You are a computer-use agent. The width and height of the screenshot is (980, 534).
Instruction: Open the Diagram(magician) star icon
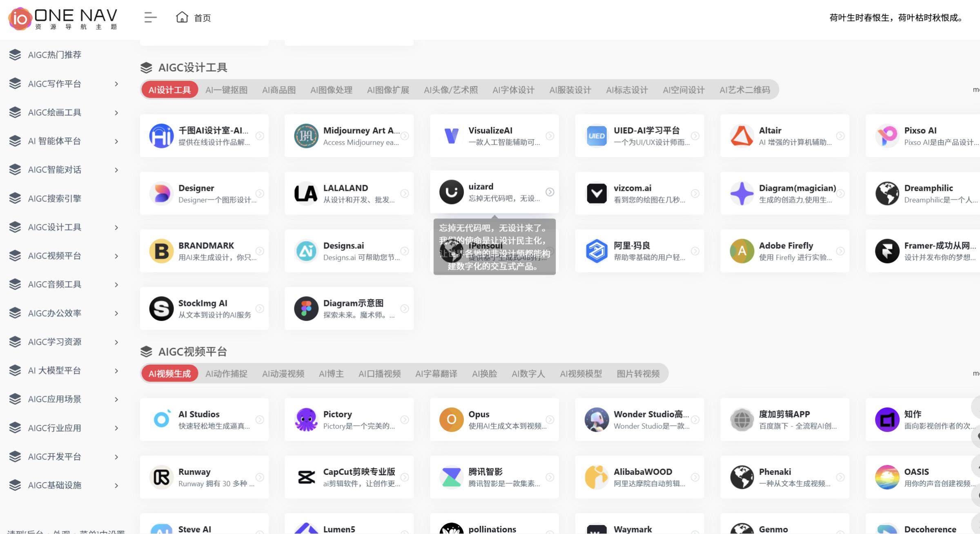coord(742,193)
